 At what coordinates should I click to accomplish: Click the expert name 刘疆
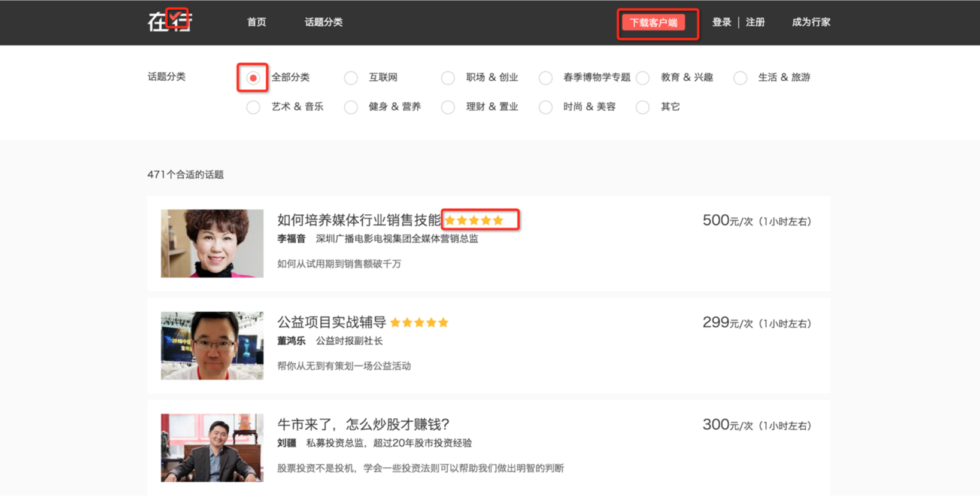click(287, 443)
